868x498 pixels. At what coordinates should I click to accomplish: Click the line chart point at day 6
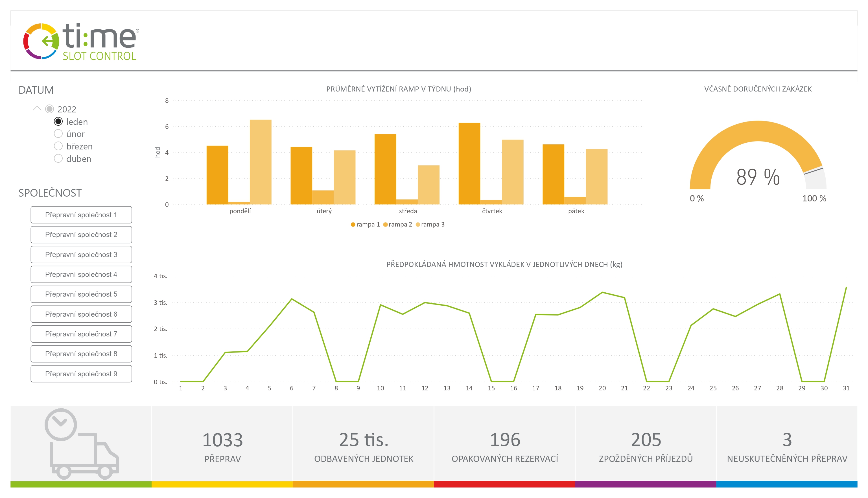pyautogui.click(x=292, y=299)
